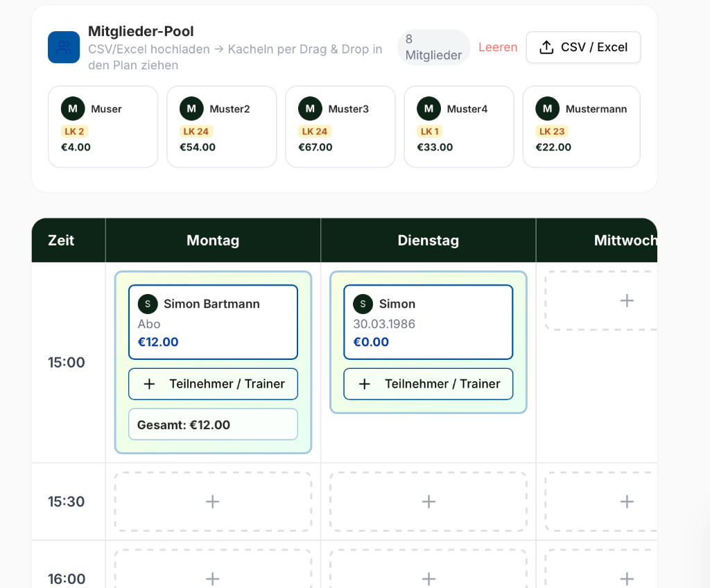Open the Simon 30.03.1986 entry
Screen dimensions: 710x588
pos(428,322)
